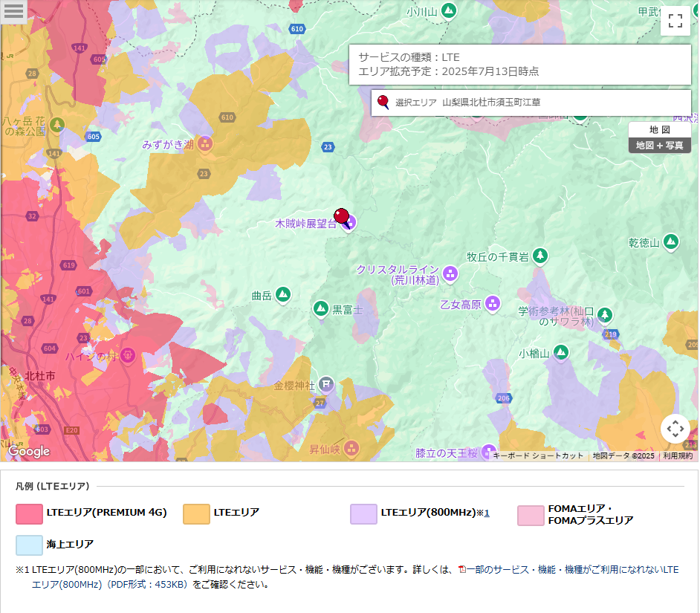Click LTEエリア(800MHz) purple swatch
Viewport: 700px width, 613px height.
tap(363, 514)
